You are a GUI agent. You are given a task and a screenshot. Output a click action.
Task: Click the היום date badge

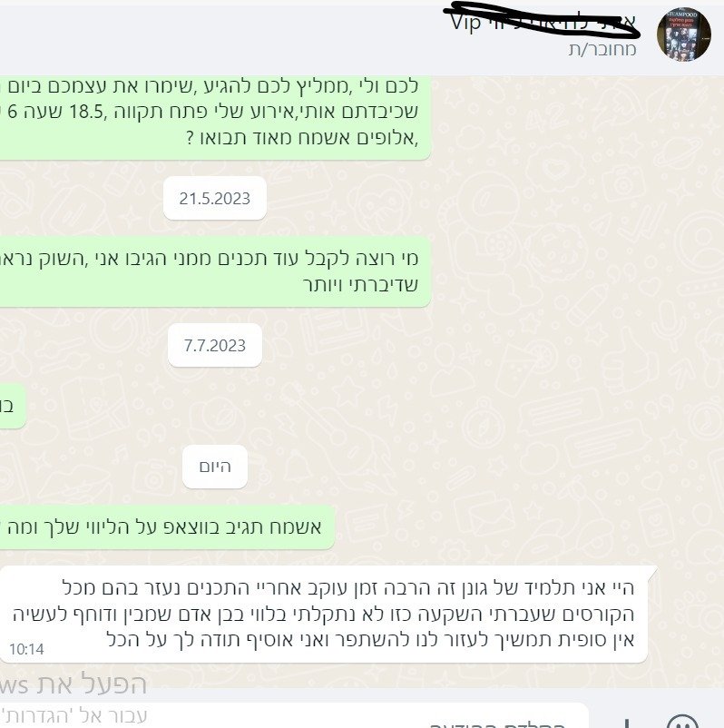215,467
